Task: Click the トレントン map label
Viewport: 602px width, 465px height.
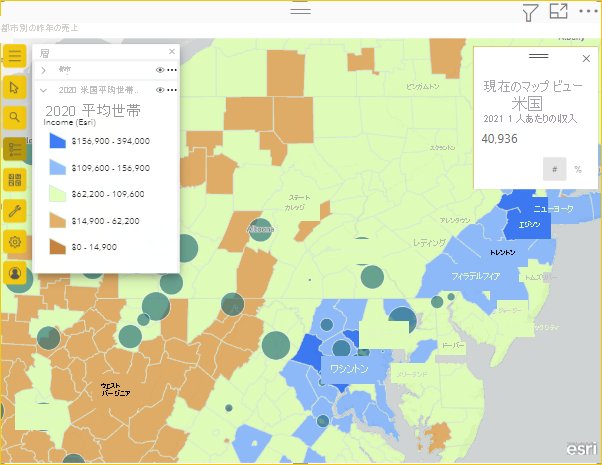Action: (x=503, y=252)
